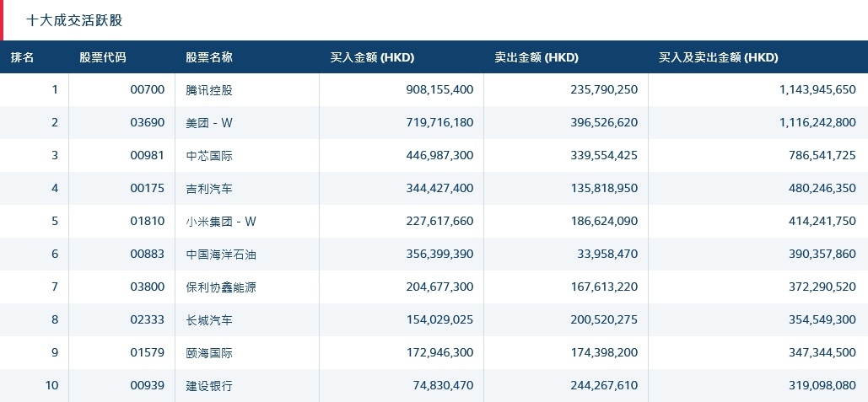Select sell amount 167,613,220
868x402 pixels.
[x=604, y=287]
